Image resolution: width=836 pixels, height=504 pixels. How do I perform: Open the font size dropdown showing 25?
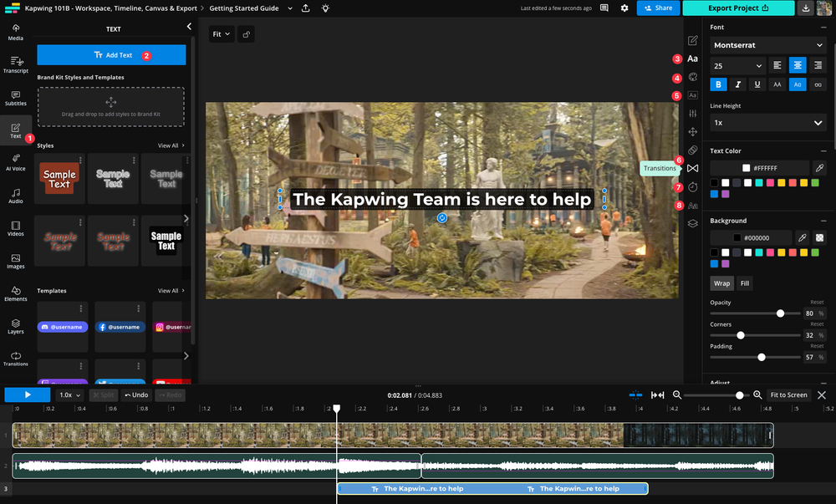736,65
